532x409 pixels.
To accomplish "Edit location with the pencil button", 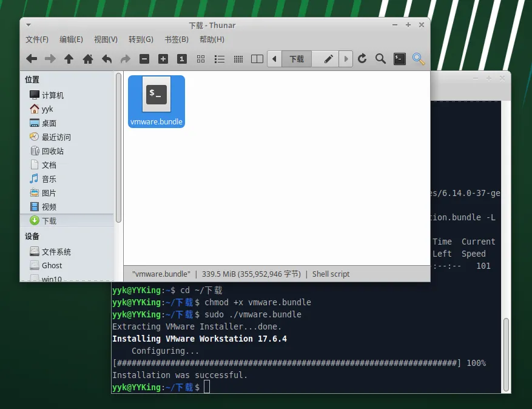I will [x=328, y=59].
